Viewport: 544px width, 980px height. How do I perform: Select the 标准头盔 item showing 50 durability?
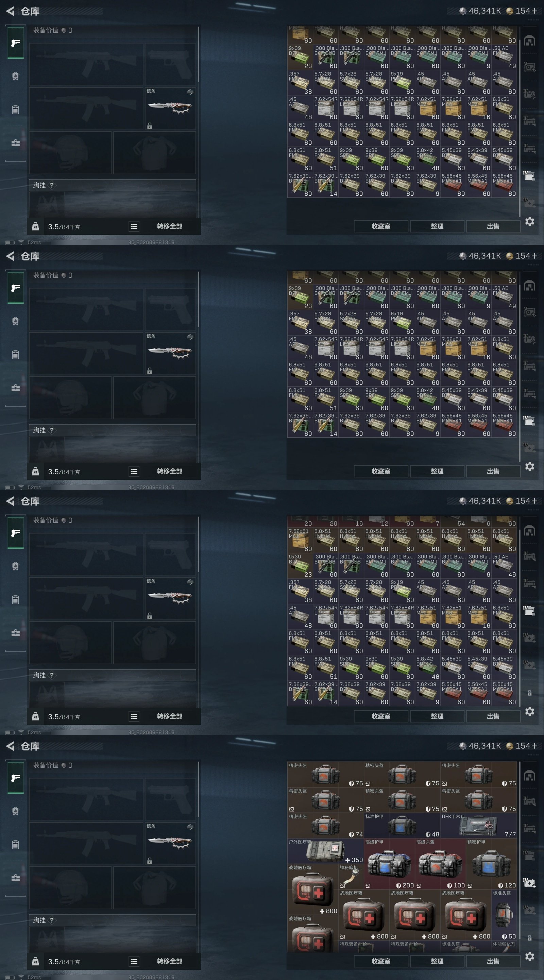tap(504, 915)
